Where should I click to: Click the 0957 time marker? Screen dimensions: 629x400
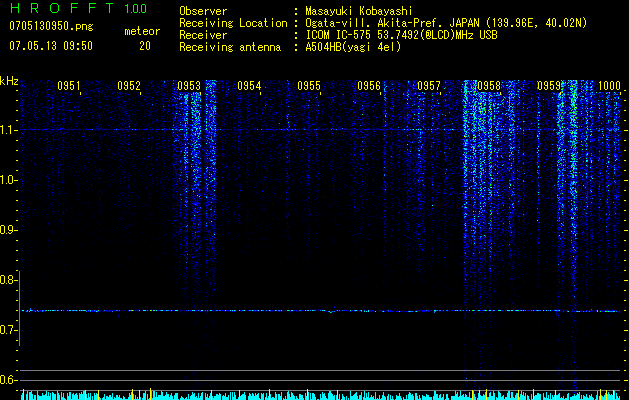(x=429, y=86)
